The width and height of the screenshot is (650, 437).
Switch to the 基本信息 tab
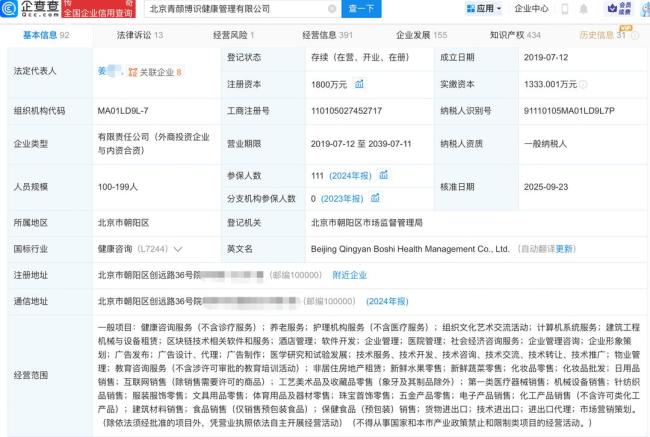46,35
